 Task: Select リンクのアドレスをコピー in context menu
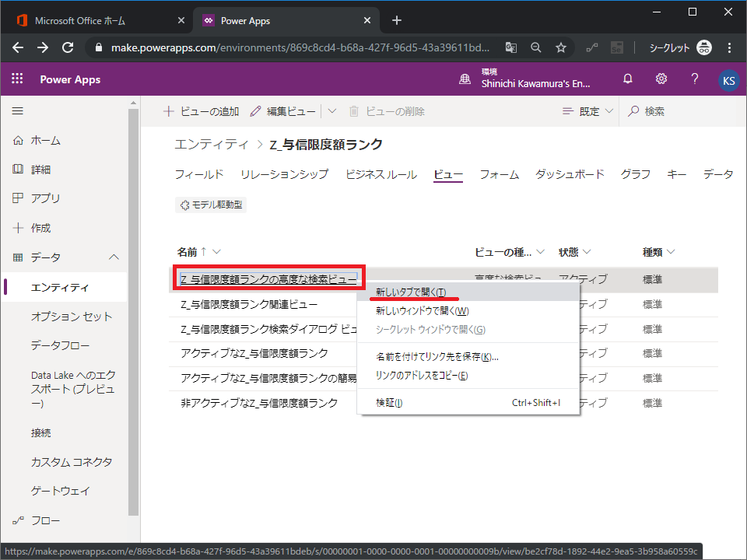421,376
